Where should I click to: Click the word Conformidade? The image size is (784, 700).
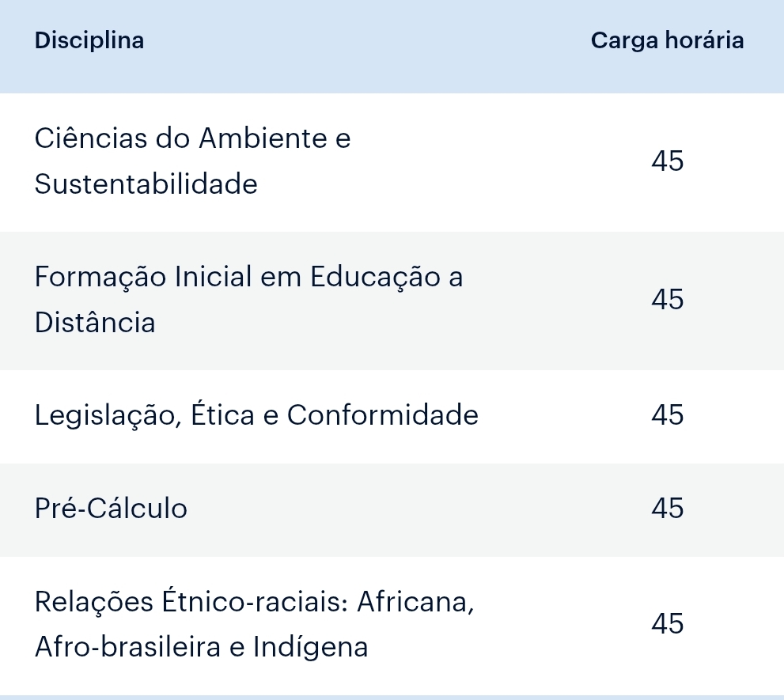coord(382,415)
